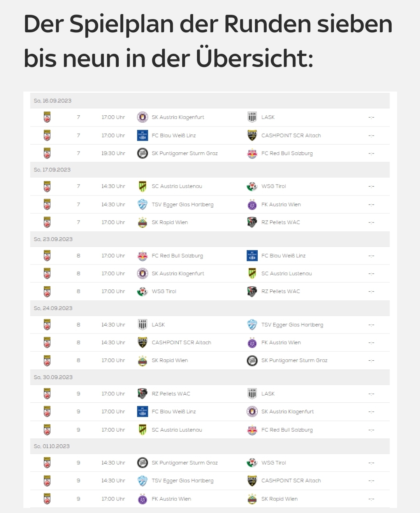Click FK Austria Wien logo in 01.10 match

tap(142, 499)
